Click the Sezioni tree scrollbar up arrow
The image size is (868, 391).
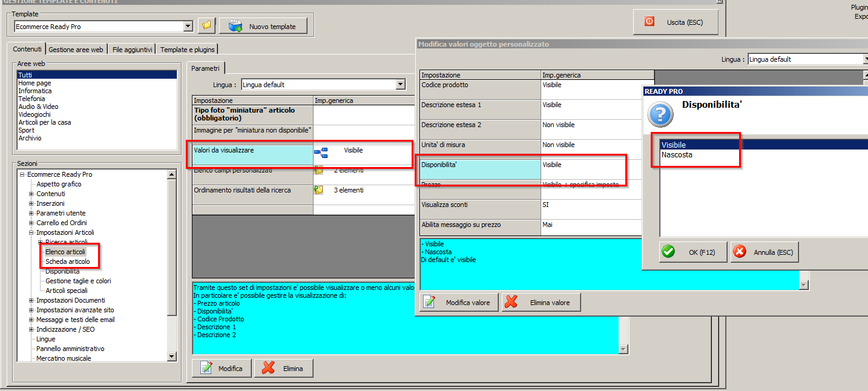pos(171,175)
